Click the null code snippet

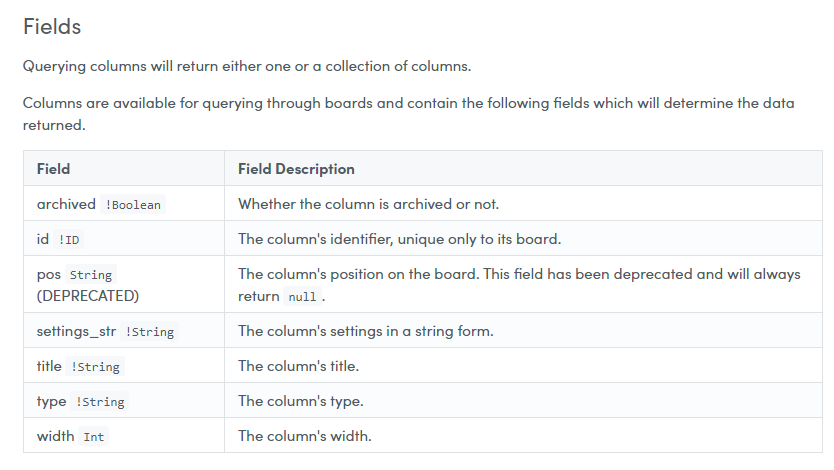pos(302,297)
